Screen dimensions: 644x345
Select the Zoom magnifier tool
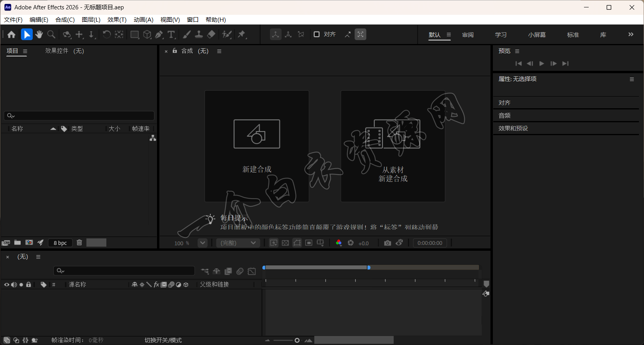[51, 35]
